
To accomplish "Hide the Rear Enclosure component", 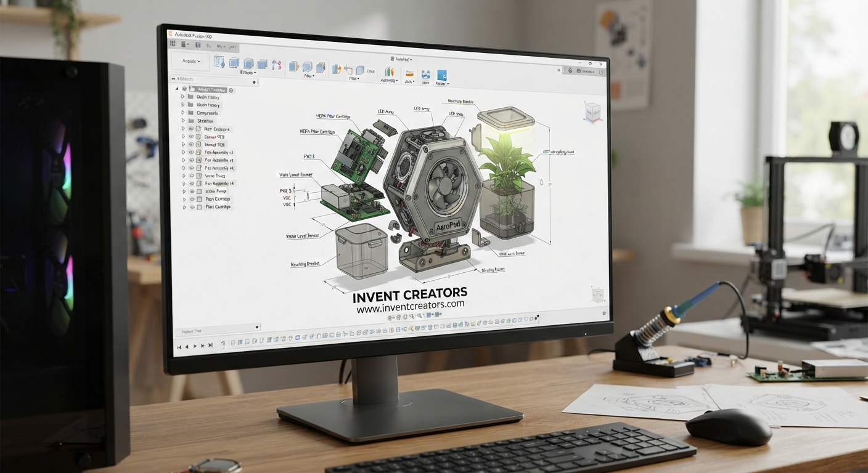I will pyautogui.click(x=191, y=129).
